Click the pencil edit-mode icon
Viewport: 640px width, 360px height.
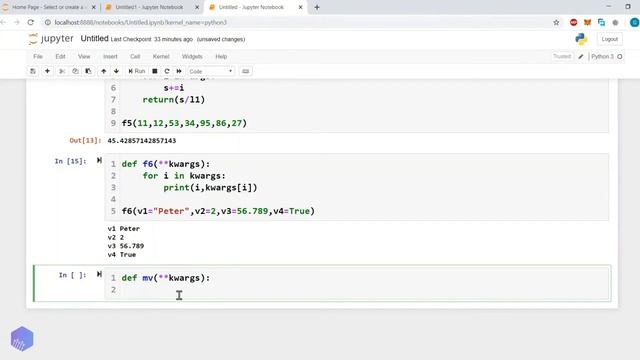[x=581, y=56]
